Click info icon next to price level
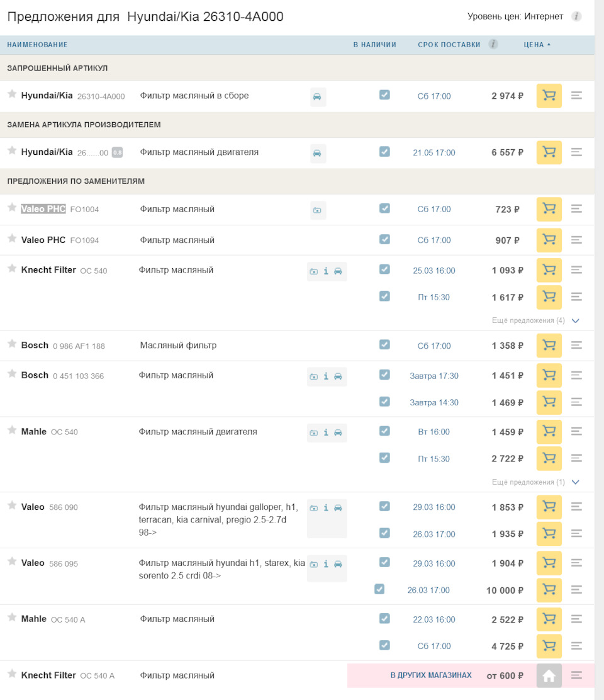604x700 pixels. [576, 16]
